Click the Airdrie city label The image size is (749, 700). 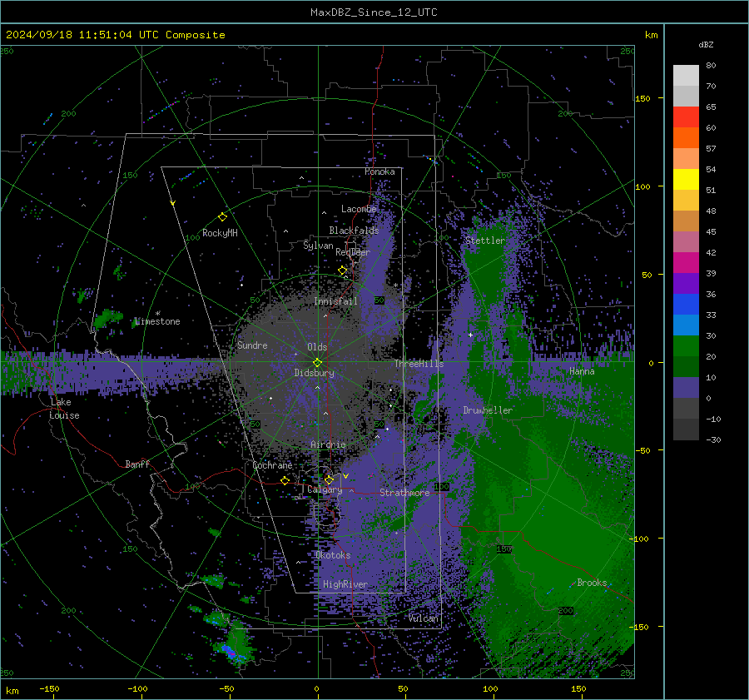coord(328,444)
